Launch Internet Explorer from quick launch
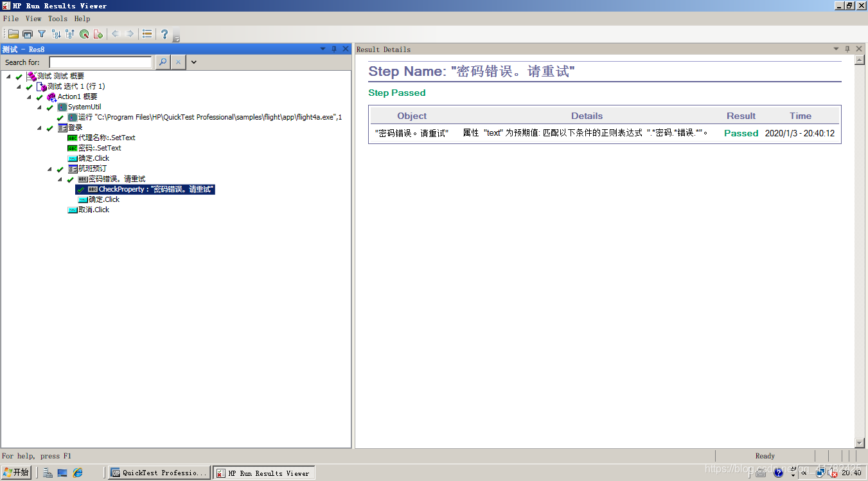The image size is (868, 481). 78,473
